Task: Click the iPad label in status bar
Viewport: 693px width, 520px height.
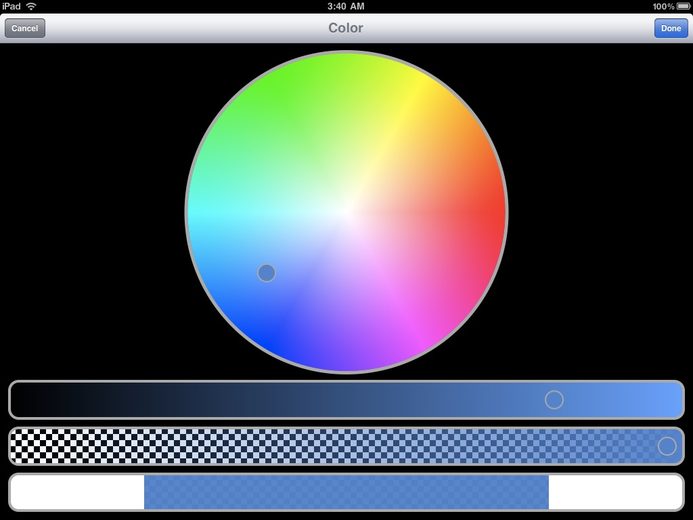Action: pyautogui.click(x=11, y=6)
